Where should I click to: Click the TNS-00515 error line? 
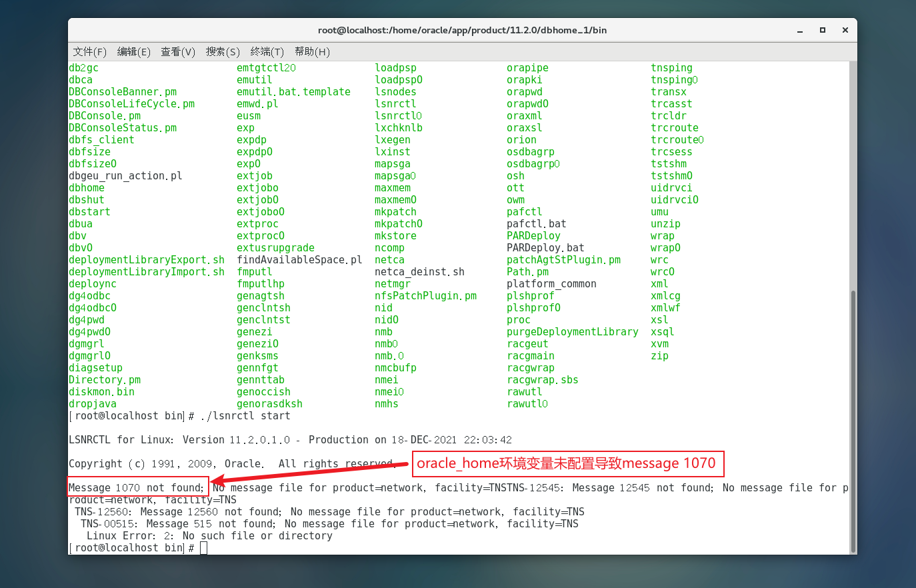(329, 524)
